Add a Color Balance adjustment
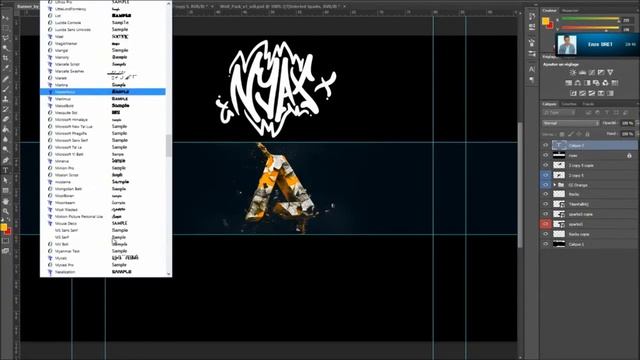 point(578,83)
